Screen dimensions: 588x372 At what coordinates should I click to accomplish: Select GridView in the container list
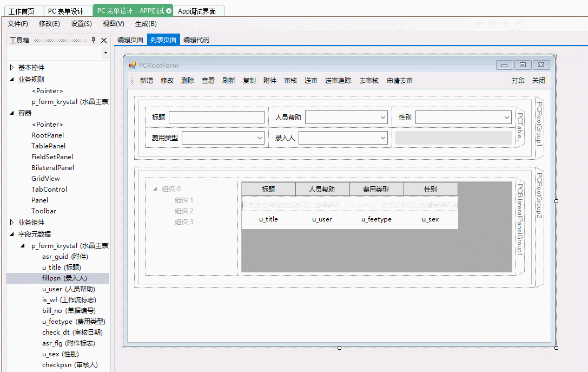tap(46, 179)
